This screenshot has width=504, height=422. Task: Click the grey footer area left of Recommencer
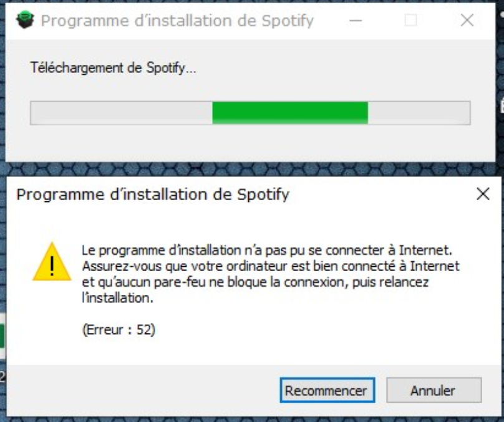tap(143, 390)
